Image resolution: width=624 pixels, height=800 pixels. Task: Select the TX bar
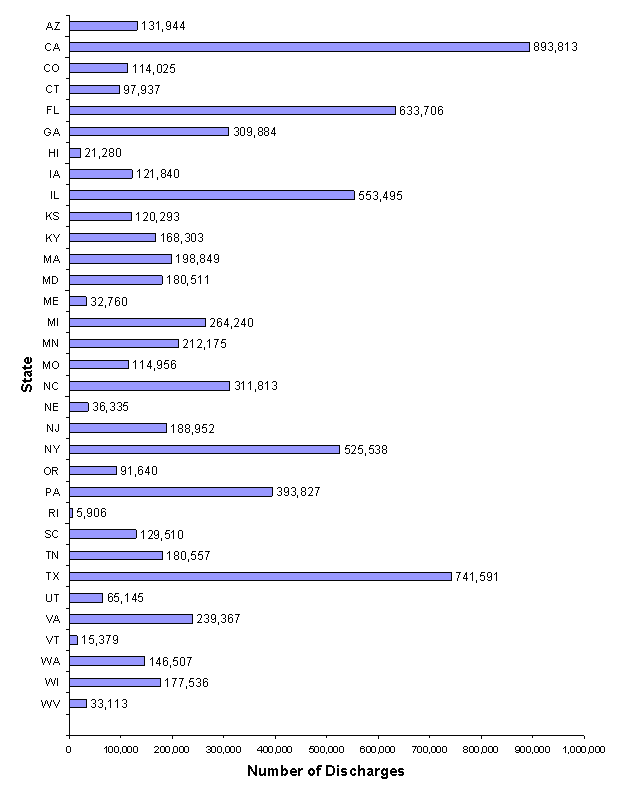(260, 576)
